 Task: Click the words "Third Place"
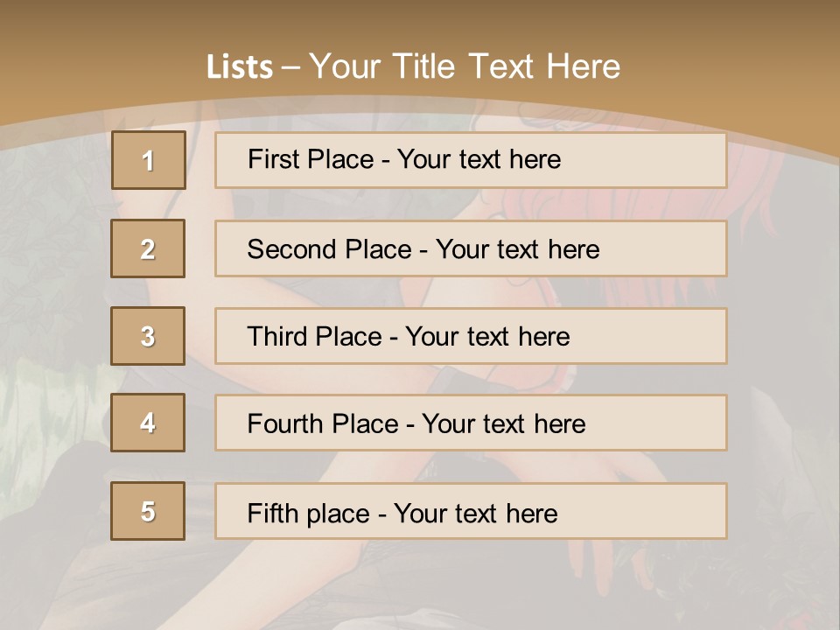pos(314,337)
